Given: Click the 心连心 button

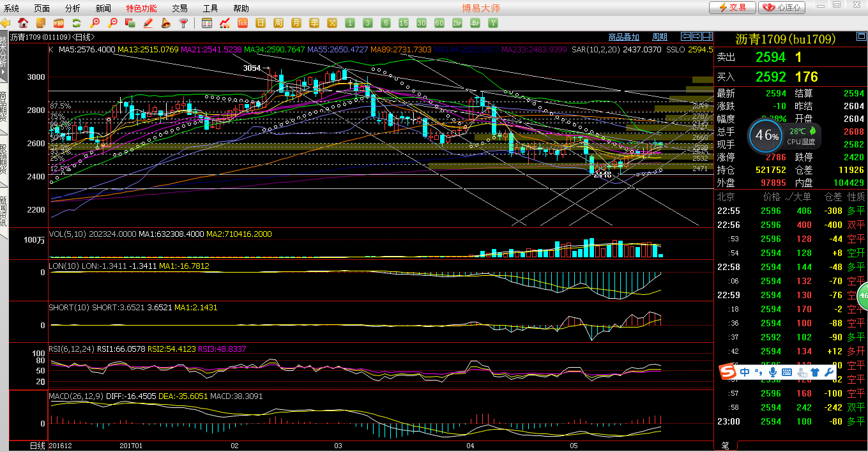Looking at the screenshot, I should (x=782, y=8).
